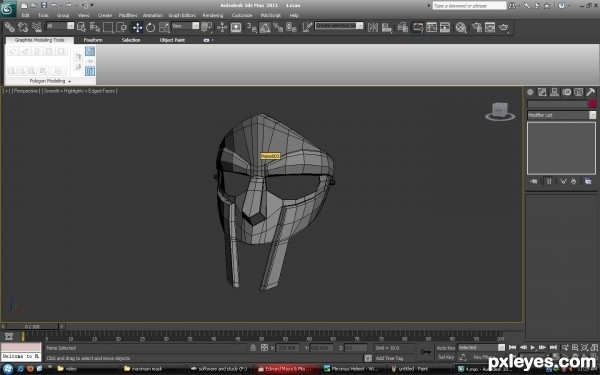The height and width of the screenshot is (375, 600).
Task: Select the Select and Link tool
Action: 10,27
